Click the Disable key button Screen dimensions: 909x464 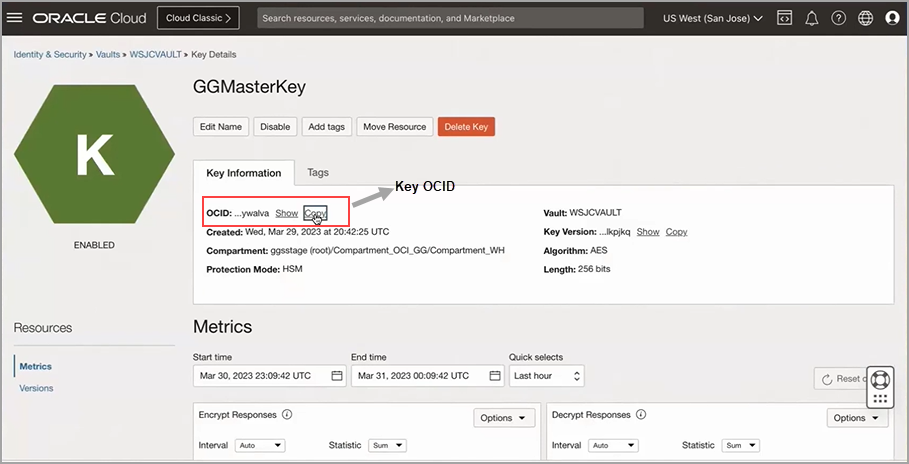click(275, 126)
